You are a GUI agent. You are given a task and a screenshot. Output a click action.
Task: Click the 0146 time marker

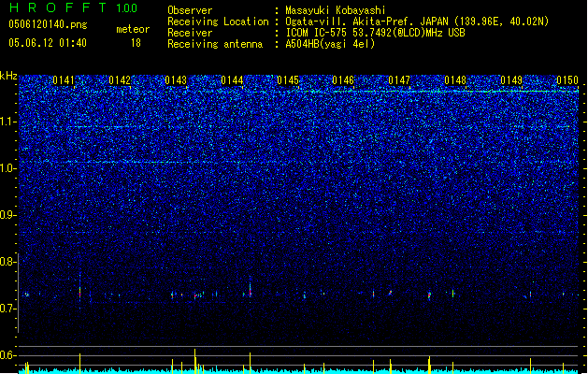pos(343,80)
